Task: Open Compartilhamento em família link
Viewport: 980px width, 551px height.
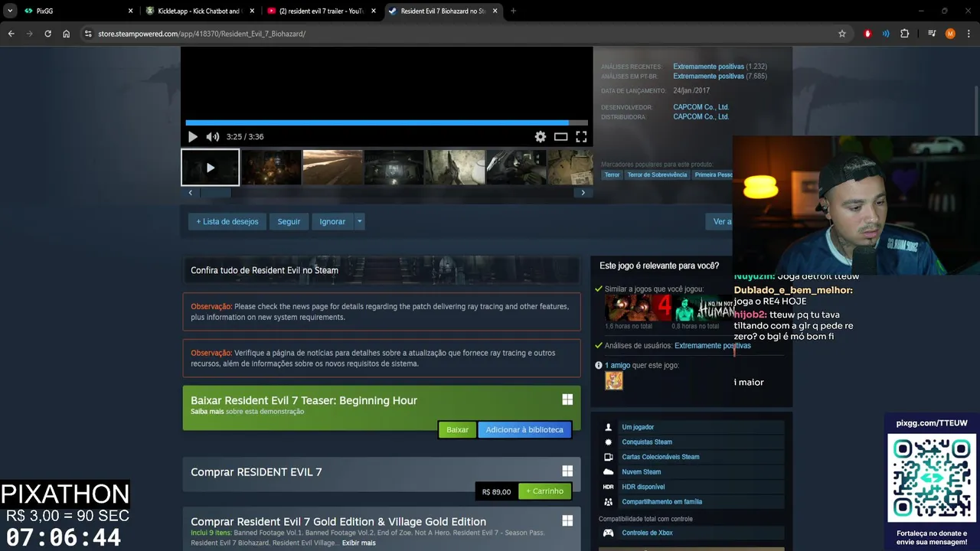Action: tap(662, 501)
